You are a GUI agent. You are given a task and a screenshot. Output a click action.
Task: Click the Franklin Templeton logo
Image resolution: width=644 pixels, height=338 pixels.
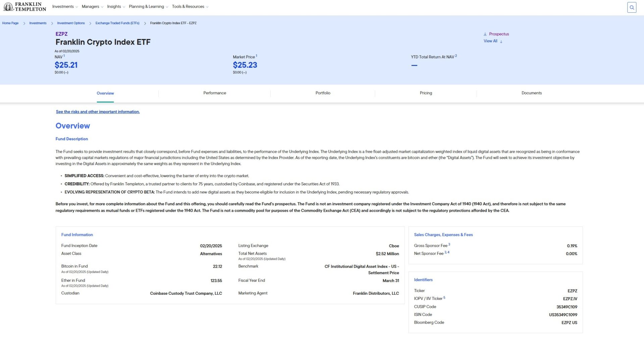click(x=25, y=7)
